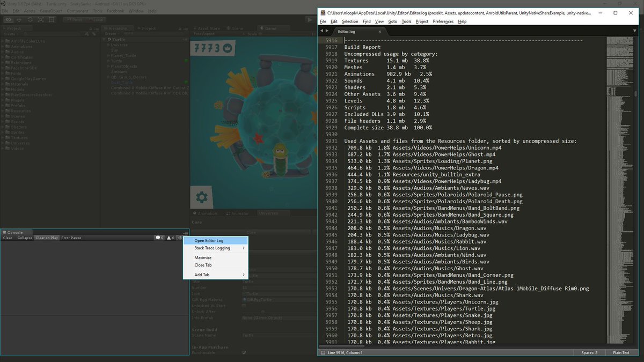Expand Planet_Turtle in Hierarchy
The image size is (644, 362).
[108, 56]
